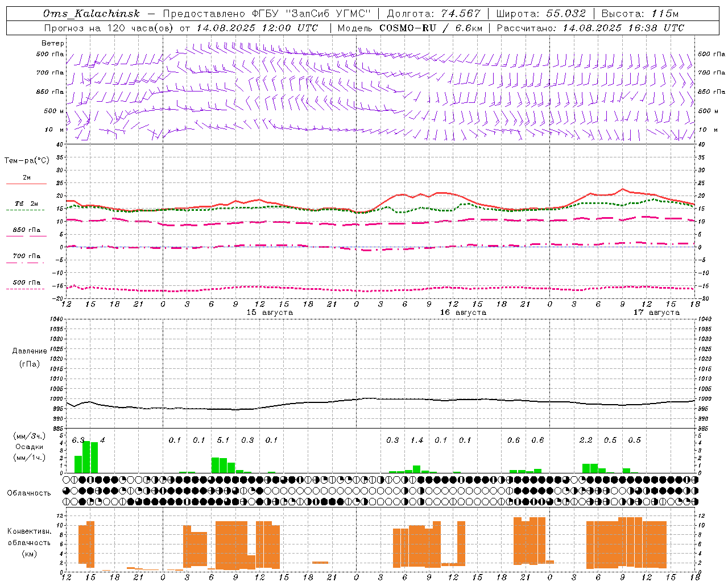
Task: Click the 500 м wind level label on left axis
Action: pos(54,111)
